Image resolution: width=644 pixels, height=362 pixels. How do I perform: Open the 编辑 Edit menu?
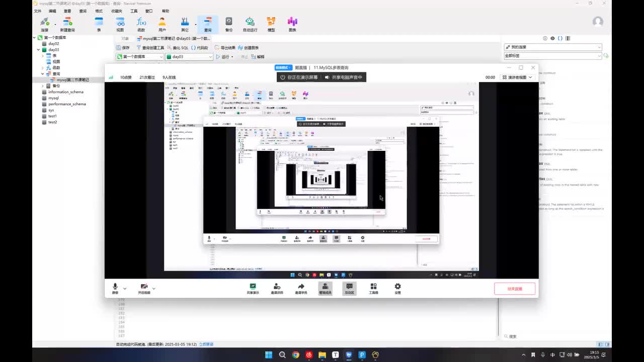52,11
